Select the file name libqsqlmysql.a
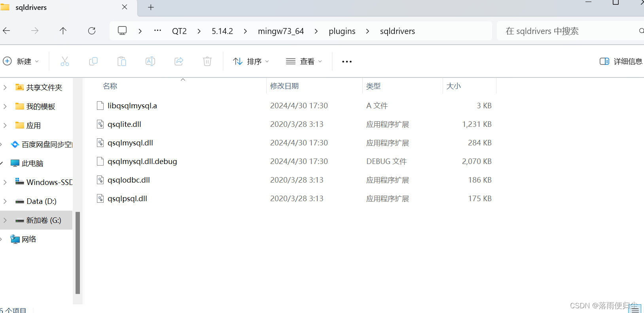Screen dimensions: 644x313 click(x=132, y=106)
